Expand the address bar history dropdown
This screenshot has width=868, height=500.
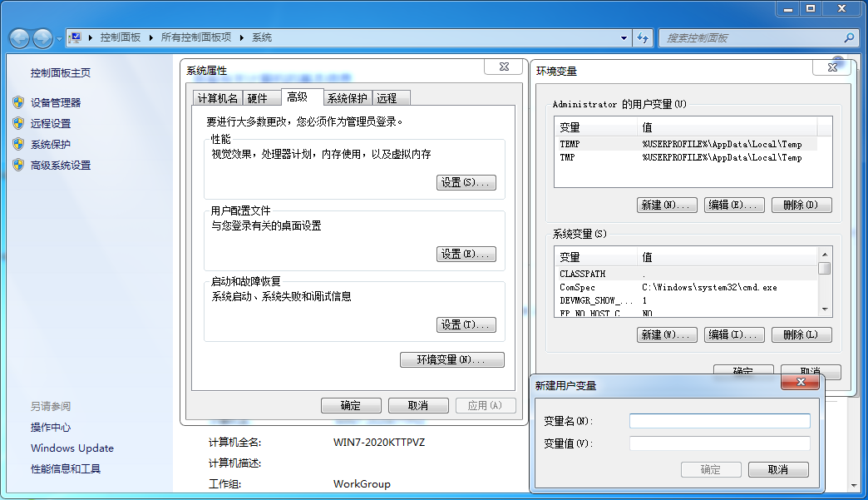[x=624, y=38]
